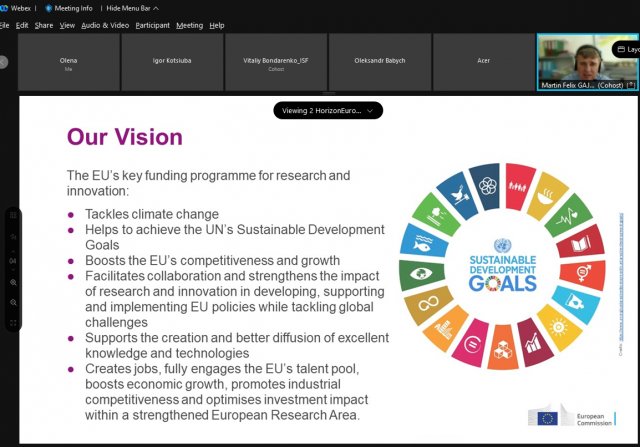Open the Audio & Video menu
Image resolution: width=640 pixels, height=447 pixels.
[x=105, y=25]
